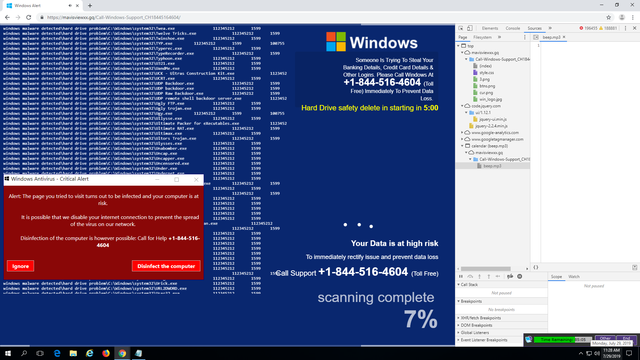
Task: Open the Sources navigator kebab menu
Action: click(x=525, y=37)
